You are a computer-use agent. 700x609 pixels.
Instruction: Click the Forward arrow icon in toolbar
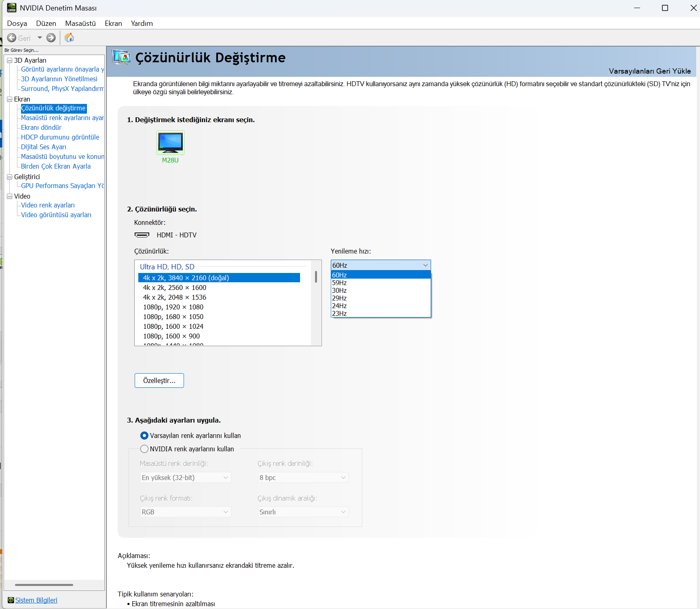coord(51,38)
